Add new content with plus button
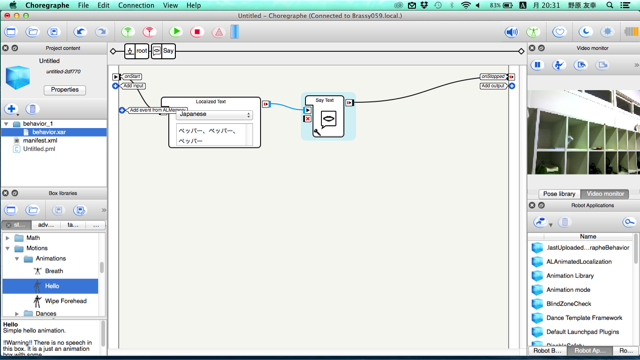The width and height of the screenshot is (640, 360). 11,109
